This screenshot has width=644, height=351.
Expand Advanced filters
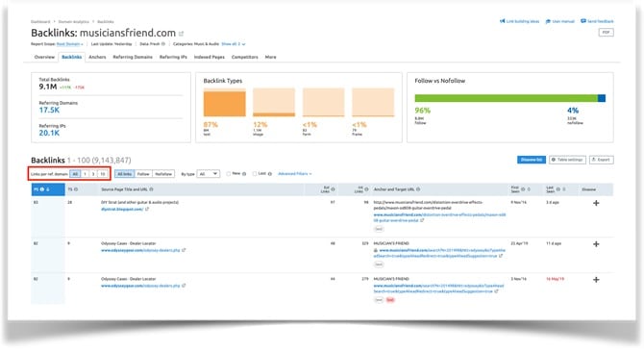(x=295, y=174)
